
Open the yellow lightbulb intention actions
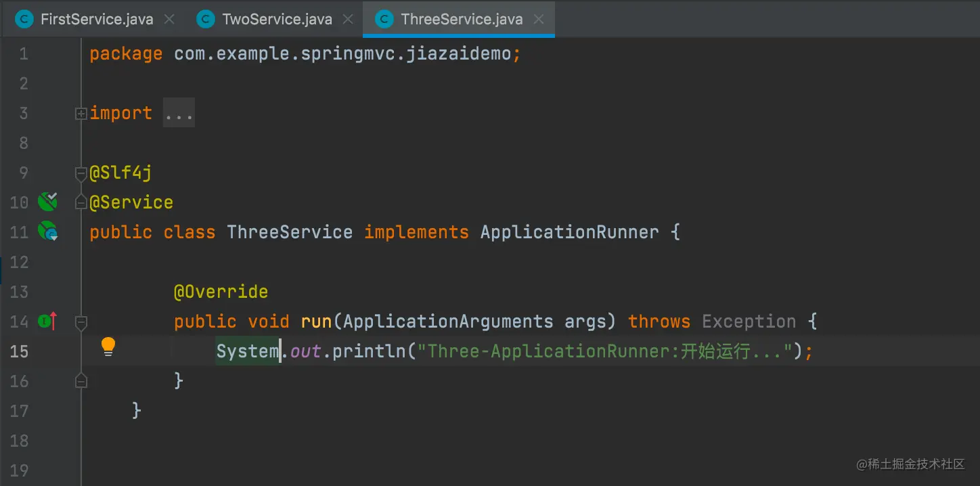click(108, 347)
